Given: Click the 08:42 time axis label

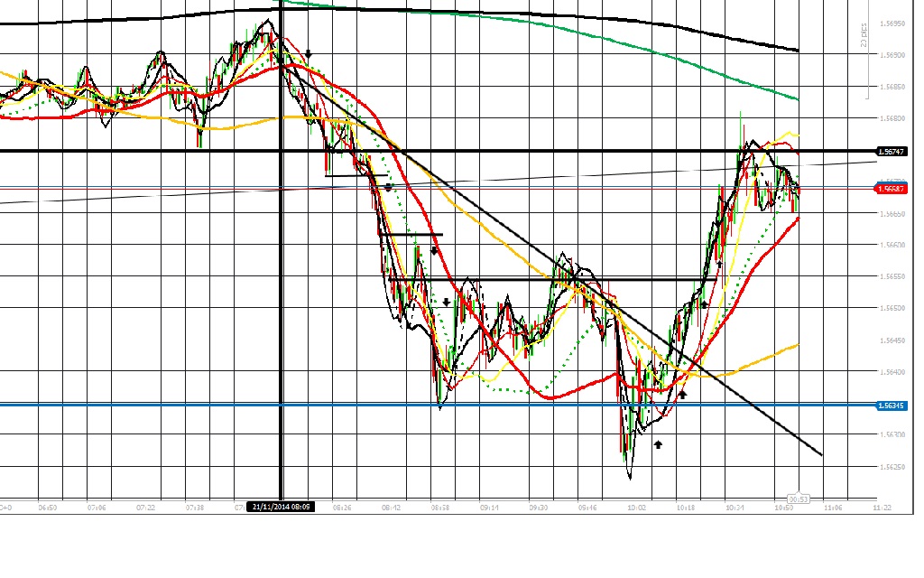Looking at the screenshot, I should tap(391, 508).
